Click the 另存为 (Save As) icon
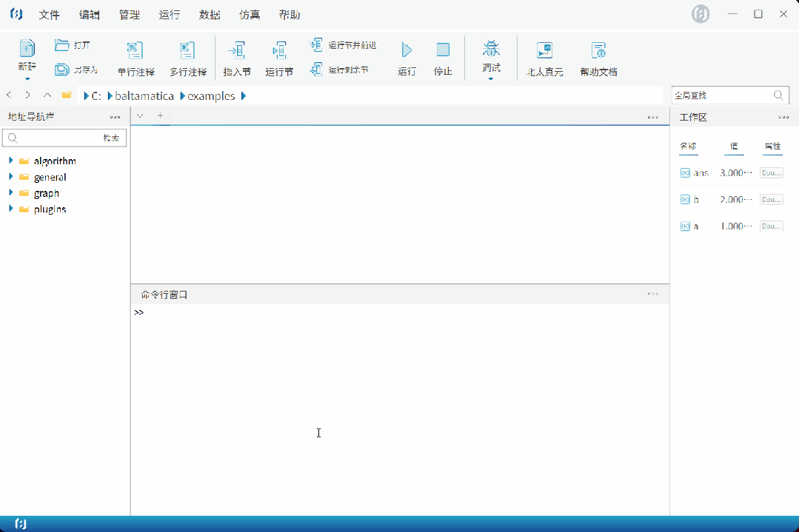 coord(62,70)
